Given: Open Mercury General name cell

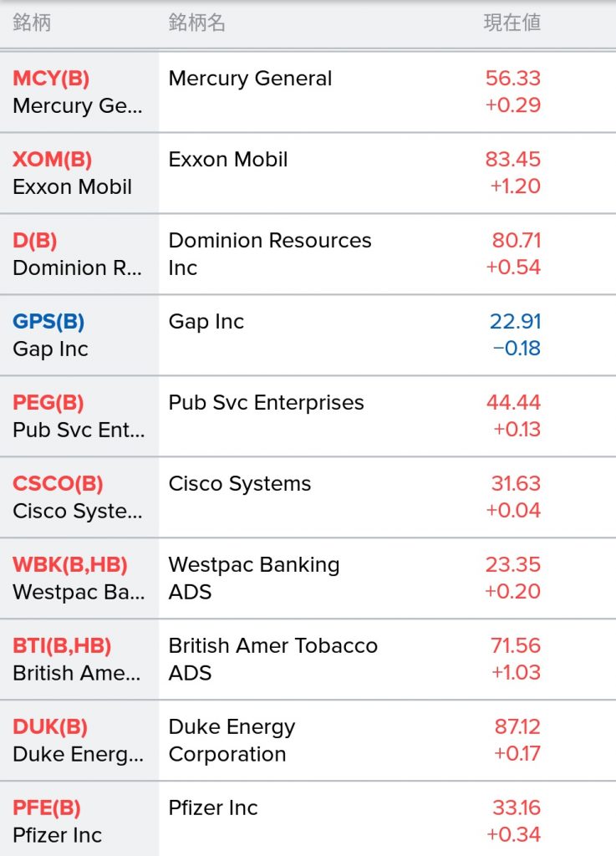Looking at the screenshot, I should [x=250, y=79].
